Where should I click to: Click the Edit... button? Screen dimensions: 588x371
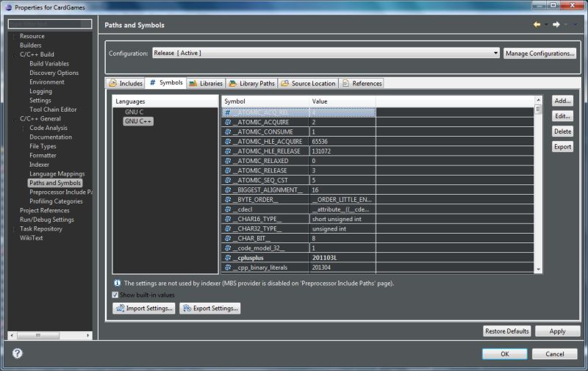tap(562, 116)
